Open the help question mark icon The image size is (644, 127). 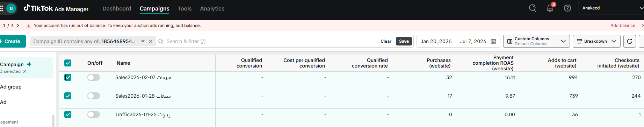click(x=567, y=8)
